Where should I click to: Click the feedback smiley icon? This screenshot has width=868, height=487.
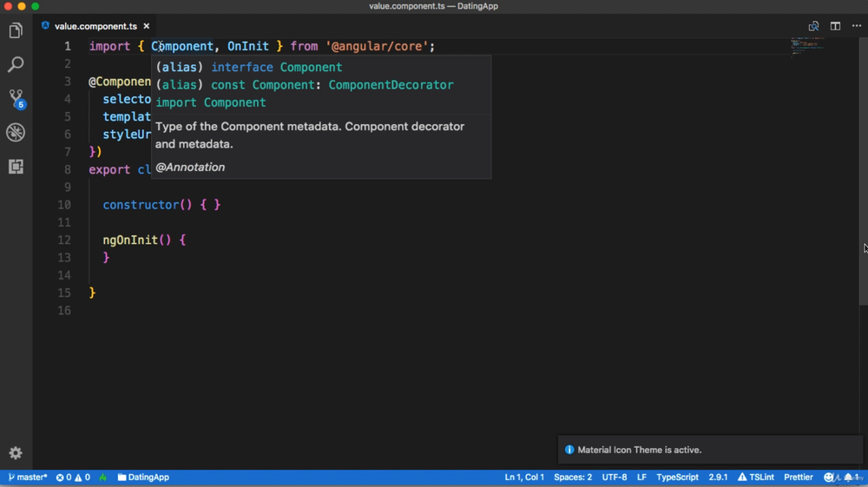tap(829, 477)
